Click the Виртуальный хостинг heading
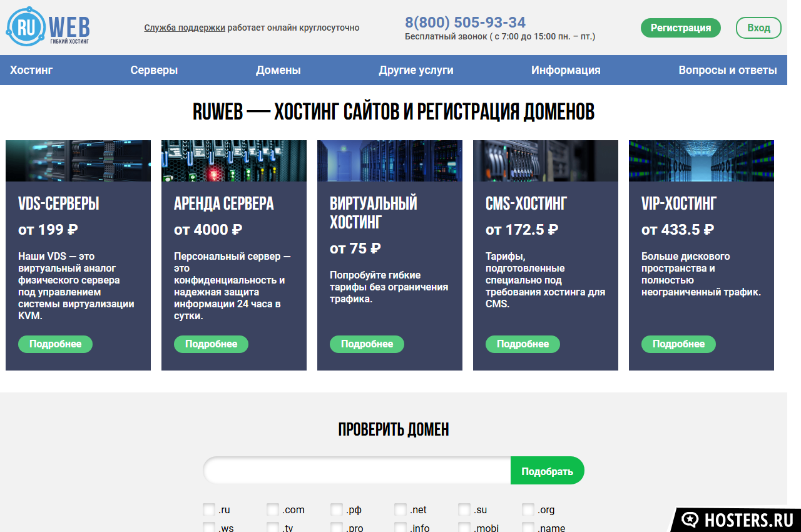Screen dimensions: 801x532 point(374,213)
